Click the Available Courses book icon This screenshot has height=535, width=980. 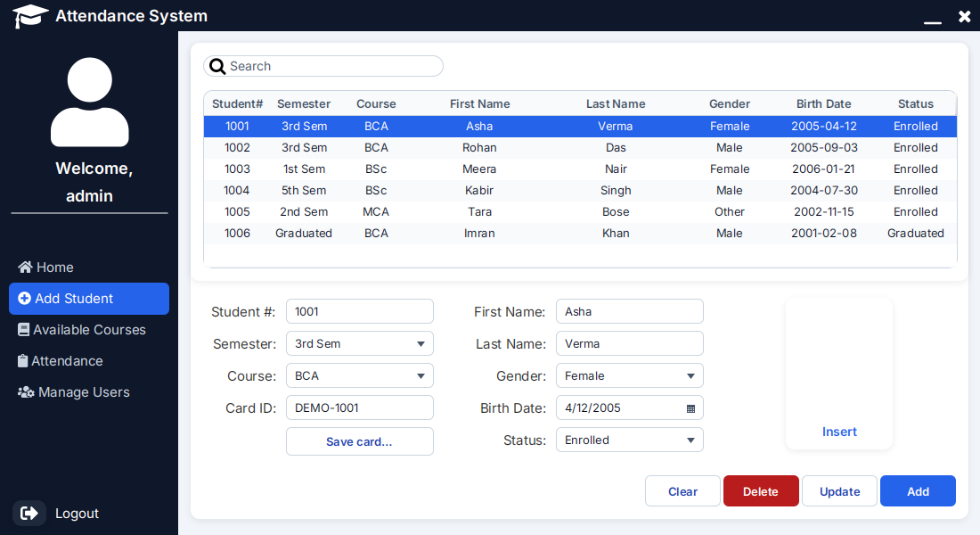tap(23, 330)
